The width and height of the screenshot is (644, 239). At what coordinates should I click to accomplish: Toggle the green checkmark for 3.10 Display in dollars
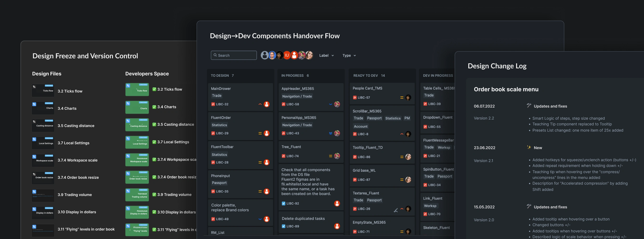pyautogui.click(x=154, y=212)
